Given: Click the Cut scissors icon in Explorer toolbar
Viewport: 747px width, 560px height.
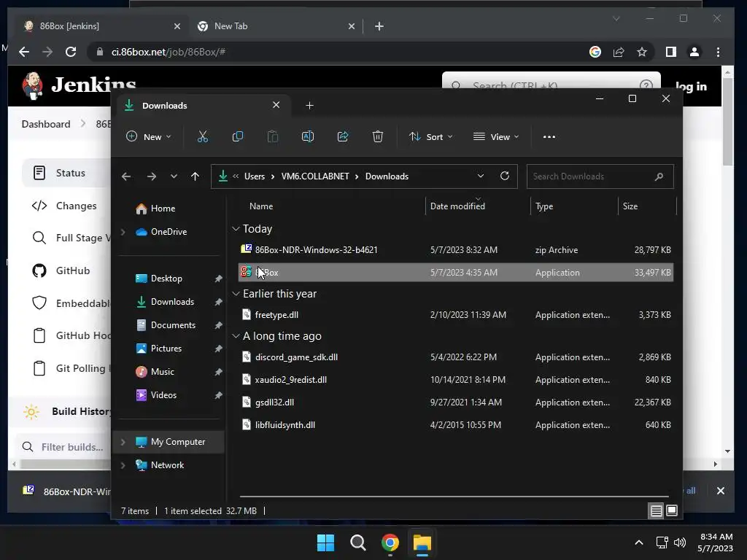Looking at the screenshot, I should pyautogui.click(x=203, y=136).
